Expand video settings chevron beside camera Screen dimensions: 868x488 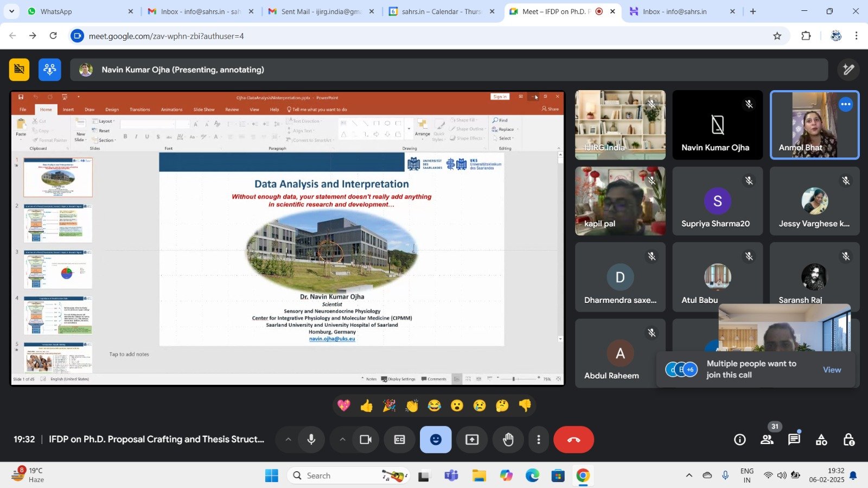click(x=342, y=440)
